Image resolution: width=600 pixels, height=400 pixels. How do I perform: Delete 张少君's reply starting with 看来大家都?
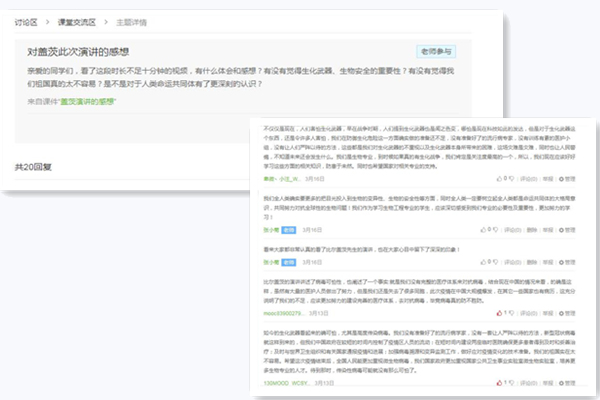click(551, 262)
